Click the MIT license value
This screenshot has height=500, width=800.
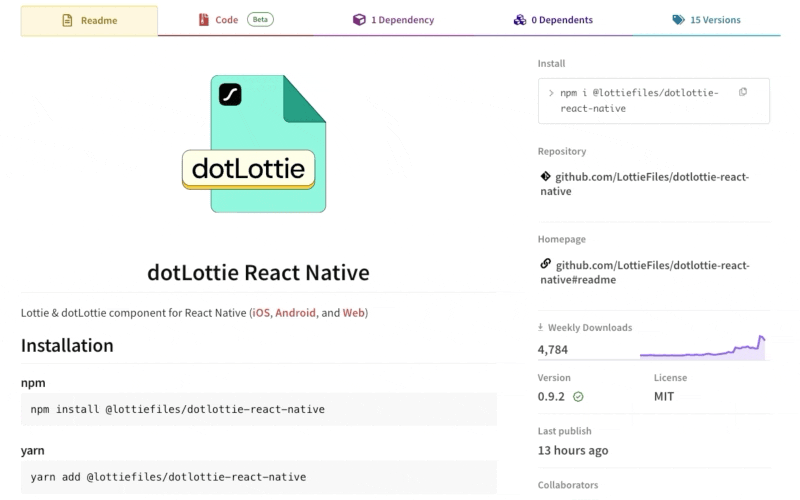coord(664,396)
